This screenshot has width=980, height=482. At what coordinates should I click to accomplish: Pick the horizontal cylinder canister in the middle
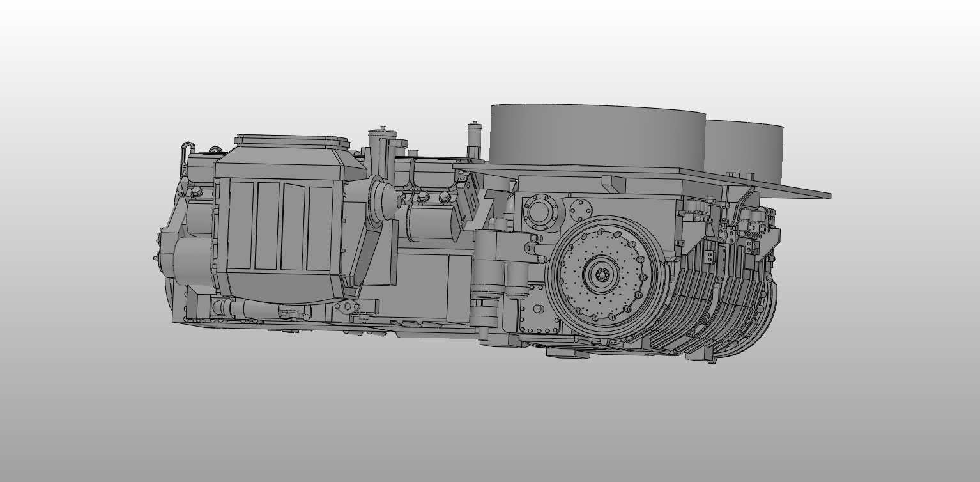click(428, 224)
